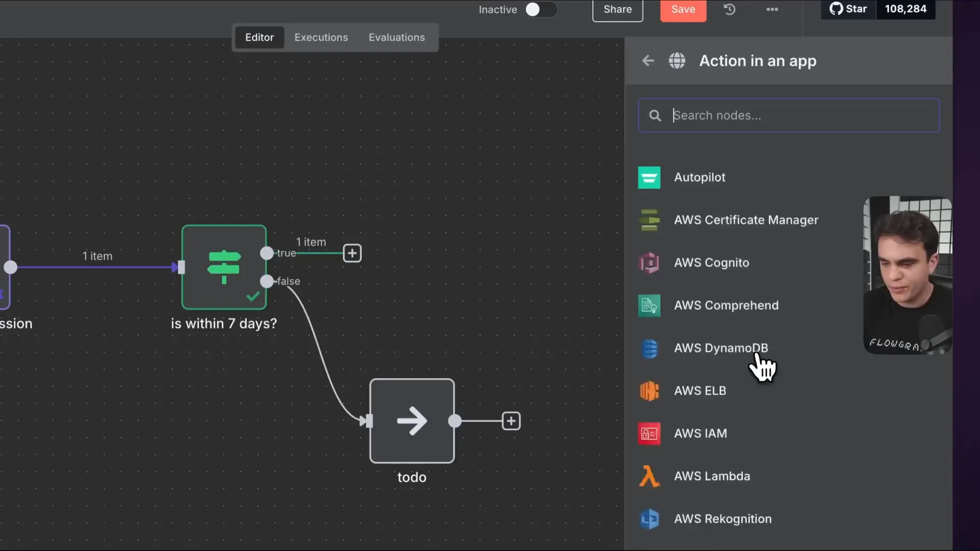
Task: Click the Save button
Action: point(683,10)
